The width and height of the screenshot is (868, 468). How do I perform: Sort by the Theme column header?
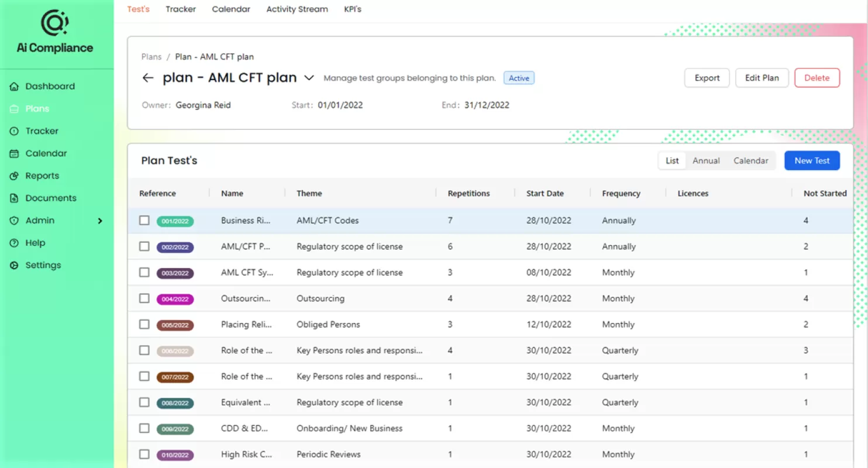309,194
